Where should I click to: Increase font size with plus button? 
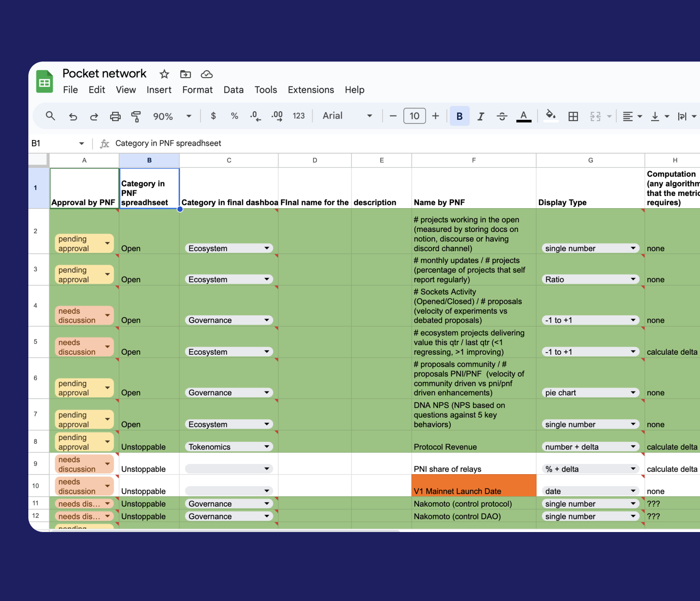point(435,116)
